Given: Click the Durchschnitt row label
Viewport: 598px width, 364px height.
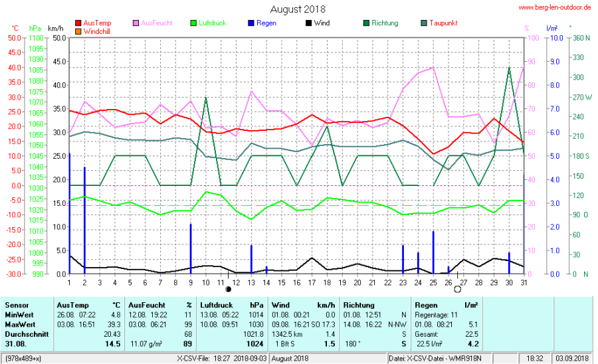Looking at the screenshot, I should click(x=27, y=334).
